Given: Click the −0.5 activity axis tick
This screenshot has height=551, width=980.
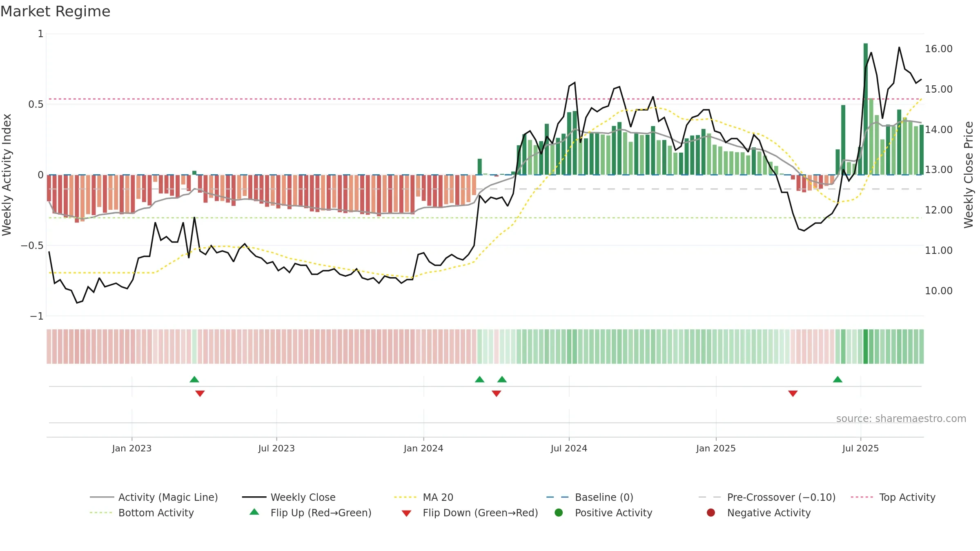Looking at the screenshot, I should 32,245.
